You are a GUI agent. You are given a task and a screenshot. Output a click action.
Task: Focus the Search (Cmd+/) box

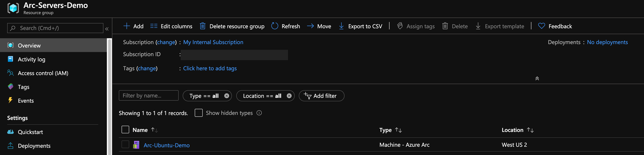[x=55, y=28]
